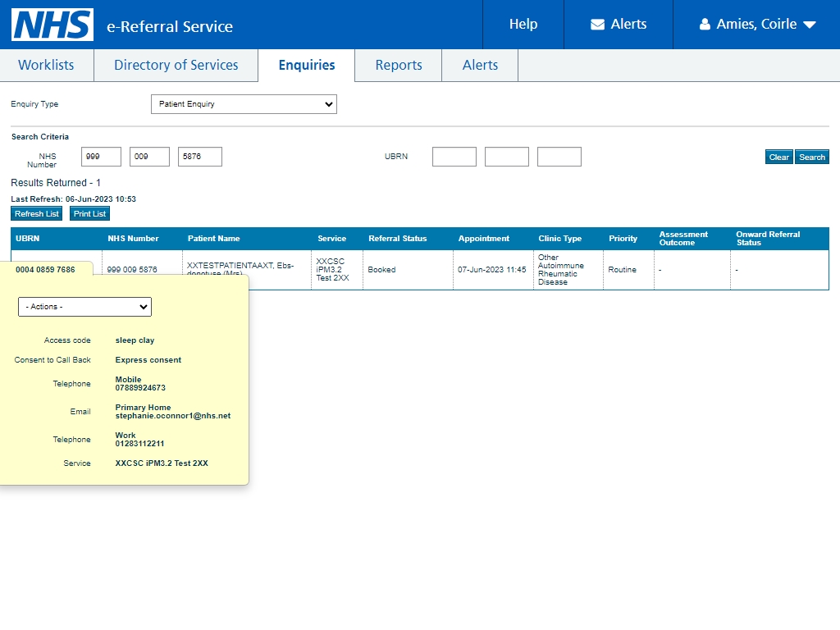
Task: Click UBRN 0004 0859 7686 in results
Action: [x=46, y=269]
